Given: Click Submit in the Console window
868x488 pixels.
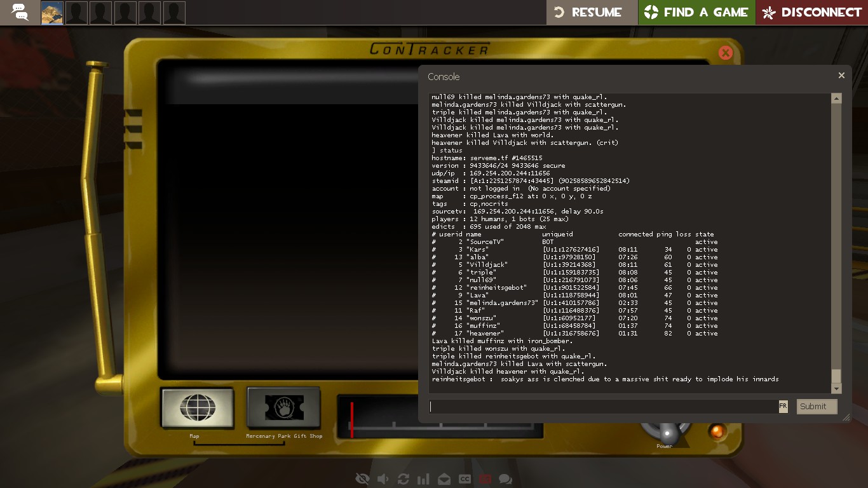Looking at the screenshot, I should tap(817, 407).
